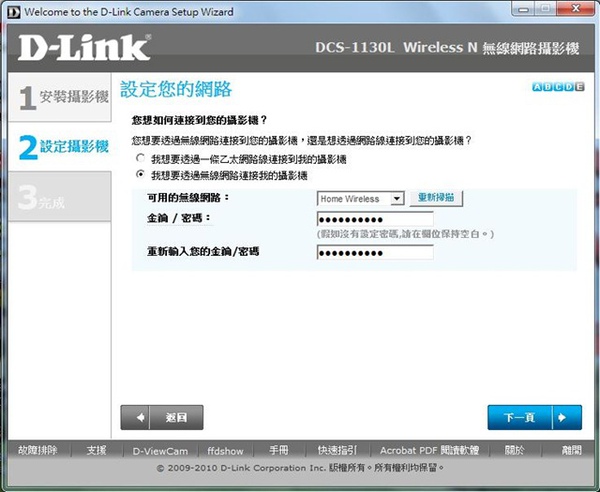Go back with the 返回 button
This screenshot has height=492, width=600.
coord(162,417)
